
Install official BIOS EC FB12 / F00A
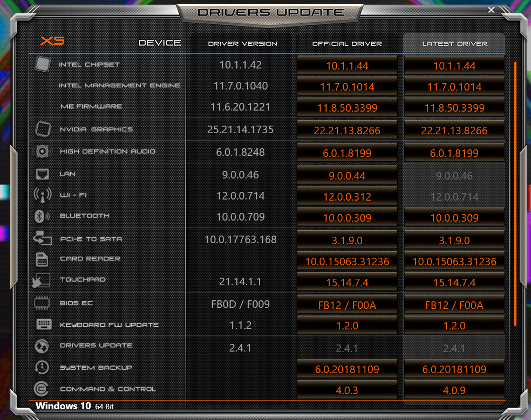pyautogui.click(x=347, y=305)
